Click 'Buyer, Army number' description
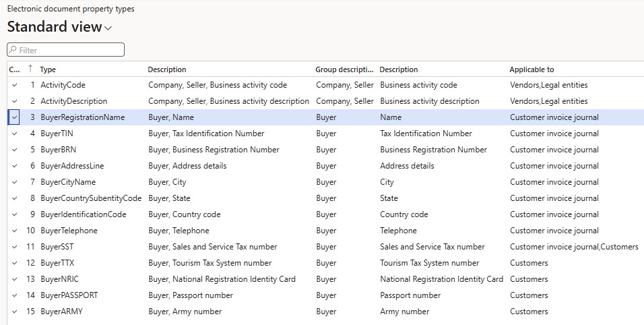 185,312
